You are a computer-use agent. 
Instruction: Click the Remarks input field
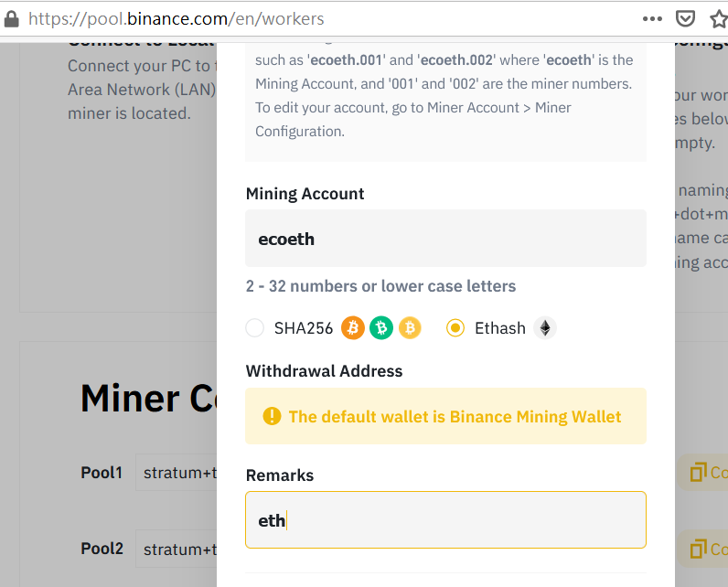point(445,519)
